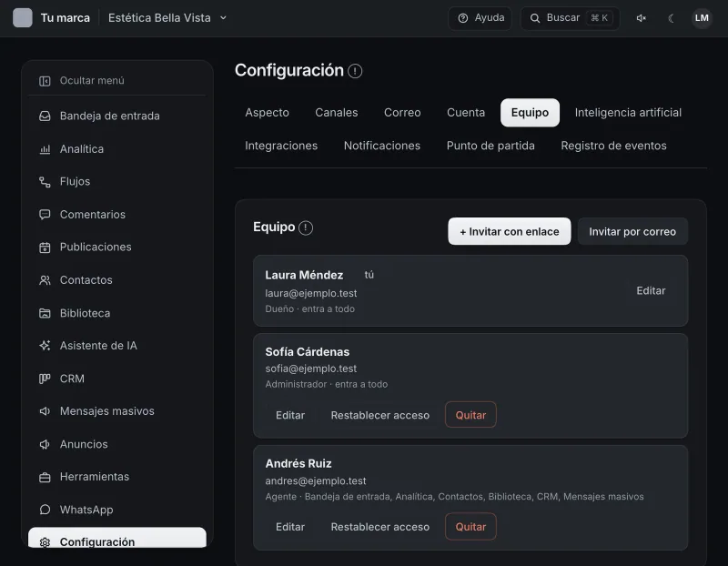Switch to the Aspecto tab
This screenshot has height=566, width=728.
267,112
